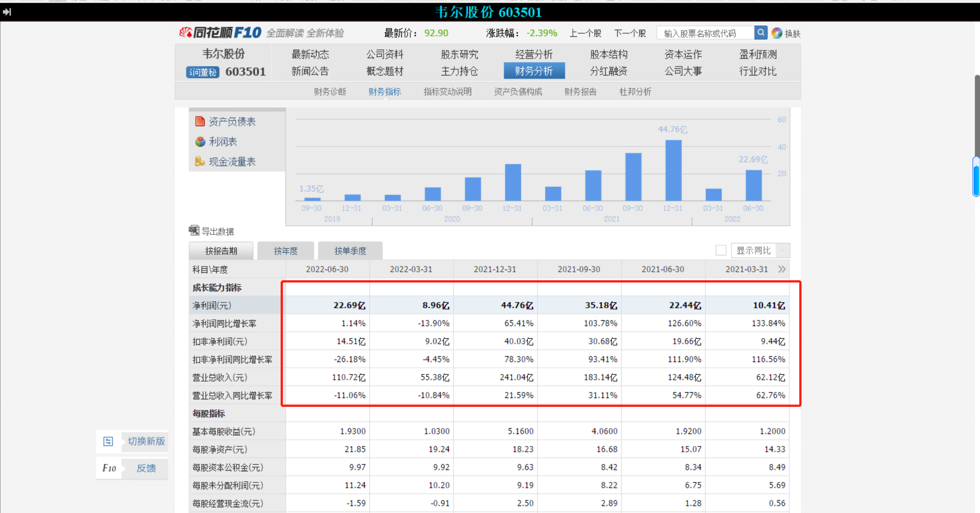Image resolution: width=980 pixels, height=513 pixels.
Task: Select the 营业总收入(元) row label
Action: pos(220,378)
